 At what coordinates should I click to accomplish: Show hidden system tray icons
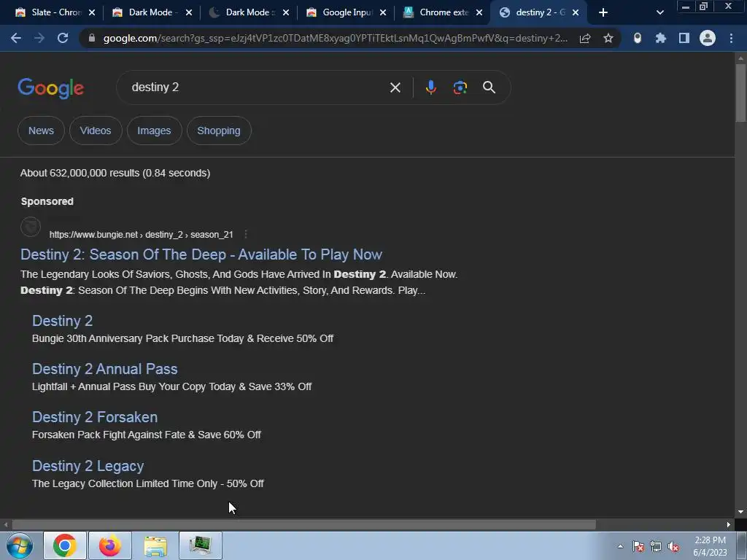tap(620, 546)
